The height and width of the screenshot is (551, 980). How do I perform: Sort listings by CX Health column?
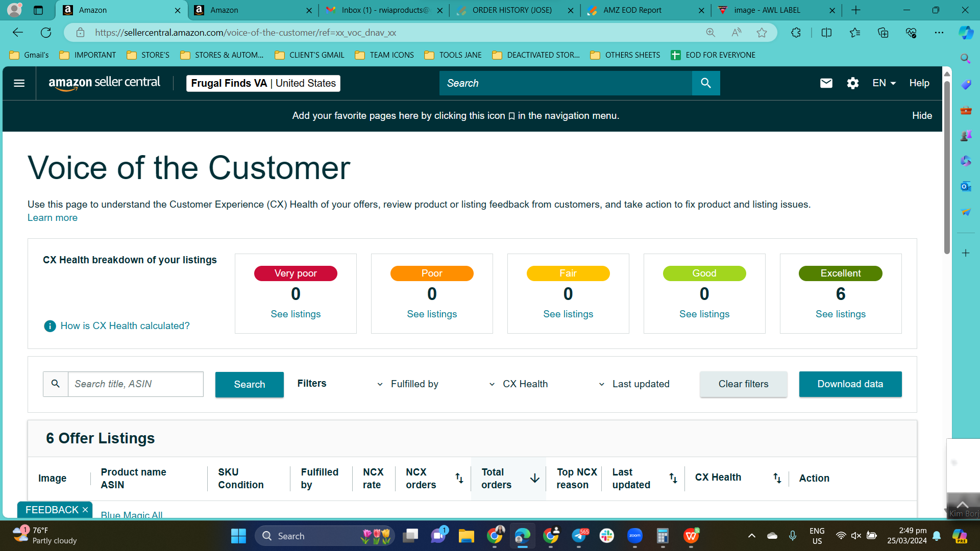click(777, 478)
